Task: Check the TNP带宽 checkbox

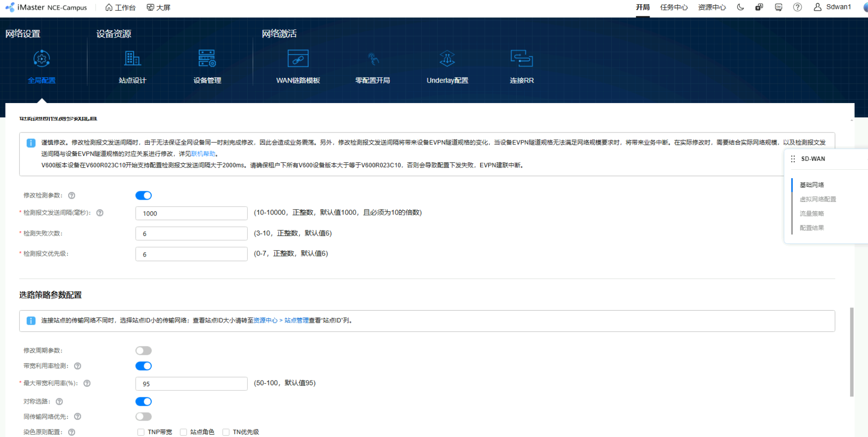Action: [x=141, y=432]
